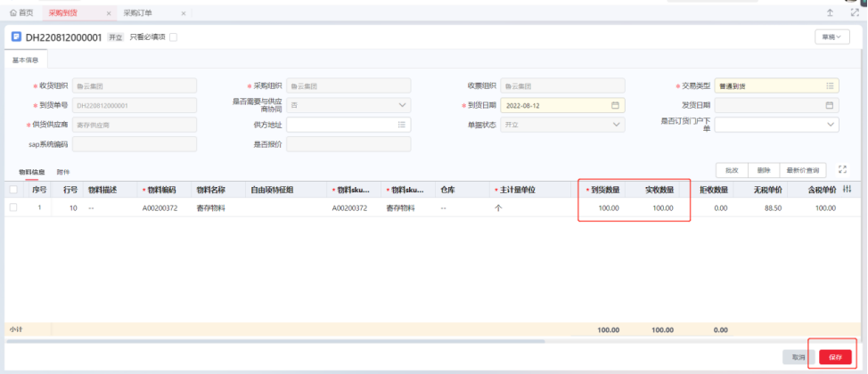Toggle the 只看必填项 checkbox

(173, 37)
